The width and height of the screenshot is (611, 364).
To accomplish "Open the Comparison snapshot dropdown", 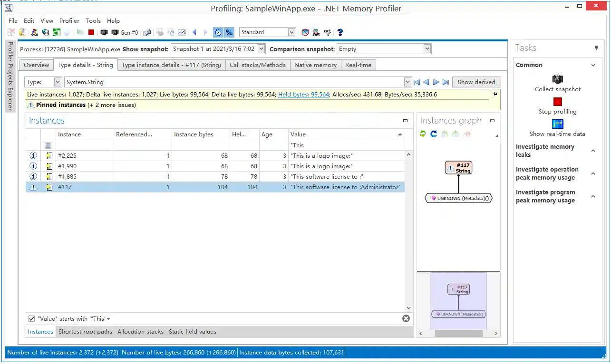I will pyautogui.click(x=427, y=49).
